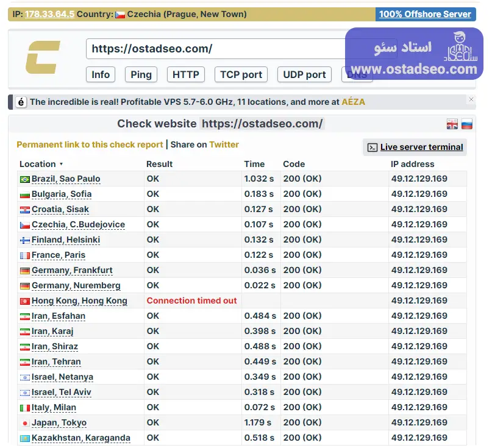This screenshot has height=448, width=492.
Task: Open Hong Kong, Hong Kong location link
Action: (79, 301)
